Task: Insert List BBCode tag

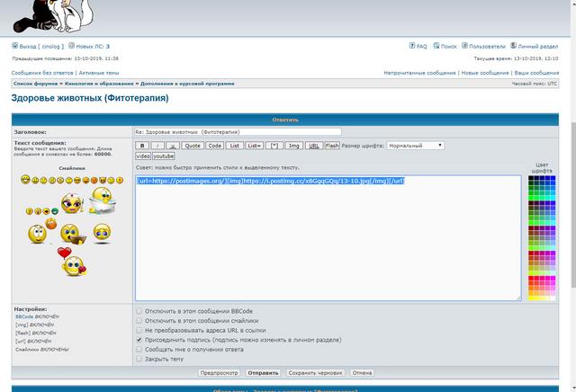Action: (x=234, y=146)
